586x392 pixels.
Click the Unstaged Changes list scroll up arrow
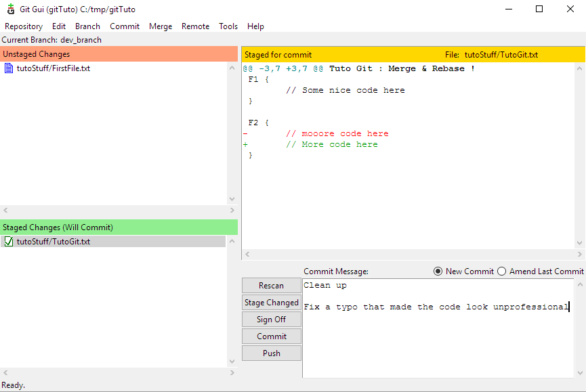coord(232,68)
